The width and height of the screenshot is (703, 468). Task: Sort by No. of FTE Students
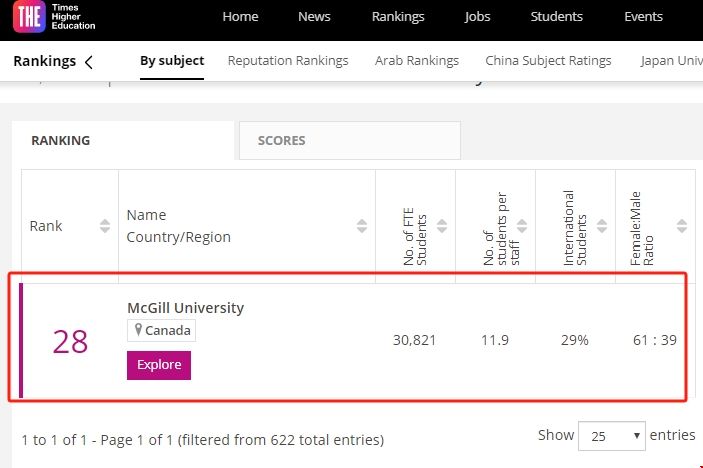[442, 226]
